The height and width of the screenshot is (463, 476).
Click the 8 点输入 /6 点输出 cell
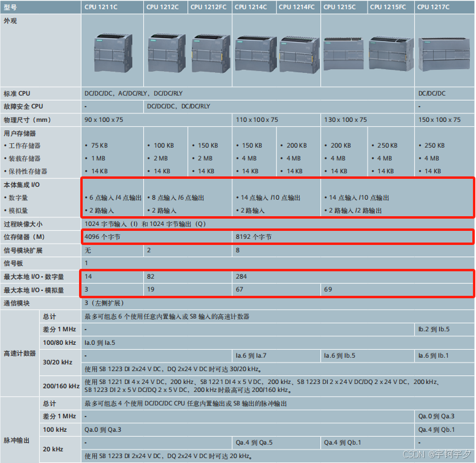(178, 198)
